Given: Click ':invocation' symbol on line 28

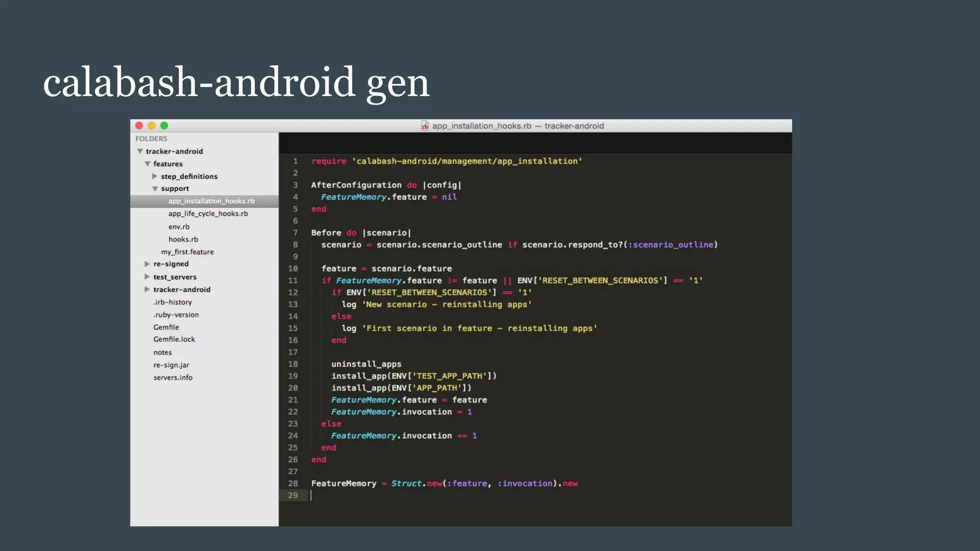Looking at the screenshot, I should pos(525,484).
